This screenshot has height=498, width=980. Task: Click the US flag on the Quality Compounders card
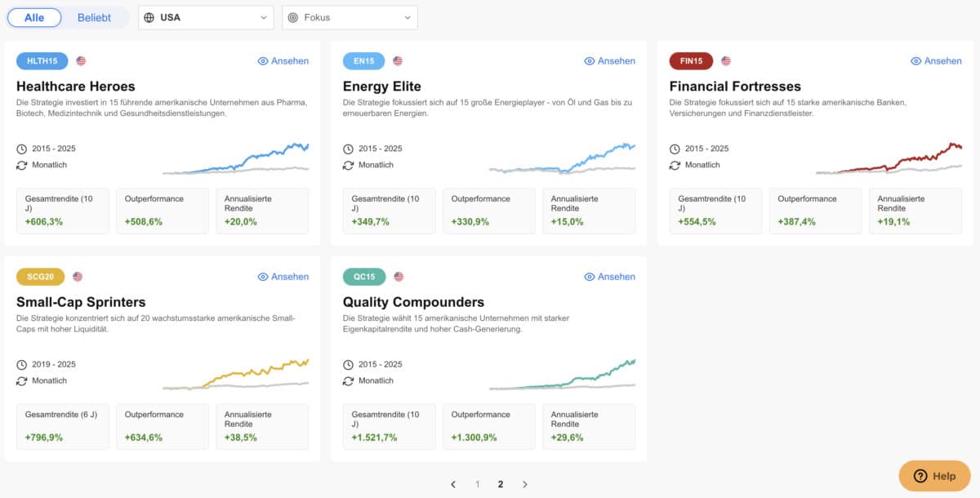coord(398,276)
